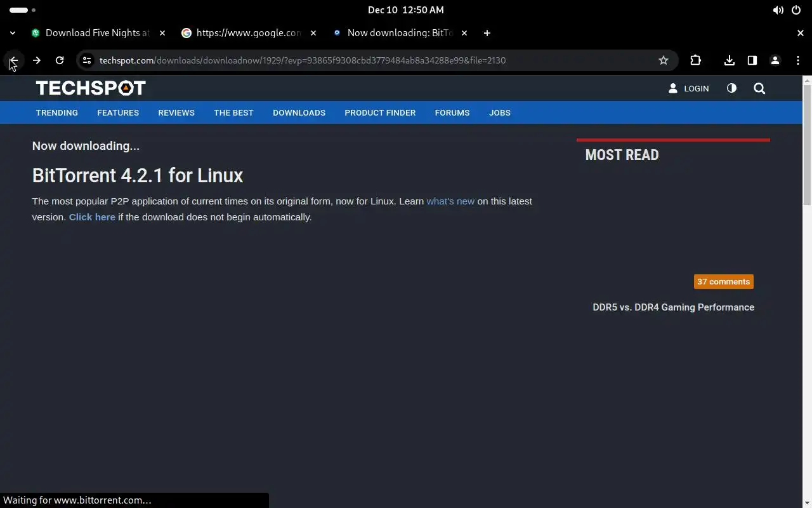
Task: Click the "Click here" download link
Action: (x=92, y=217)
